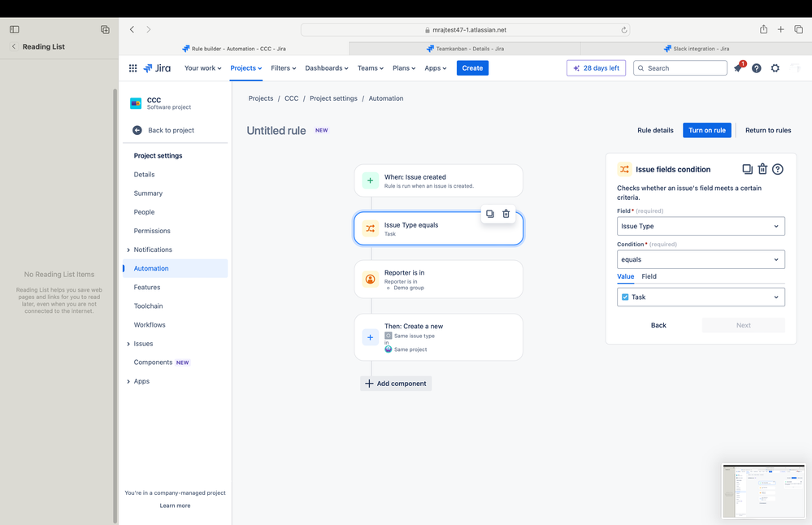Open Safari share icon

(763, 29)
